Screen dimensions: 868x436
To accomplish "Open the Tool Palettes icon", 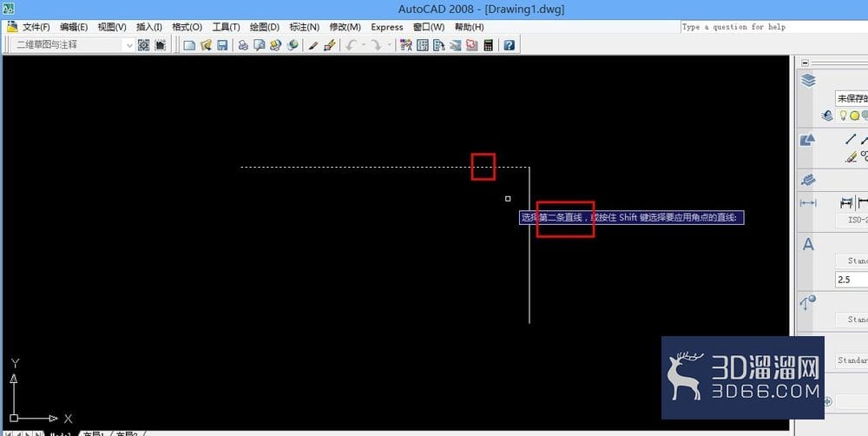I will pos(438,45).
